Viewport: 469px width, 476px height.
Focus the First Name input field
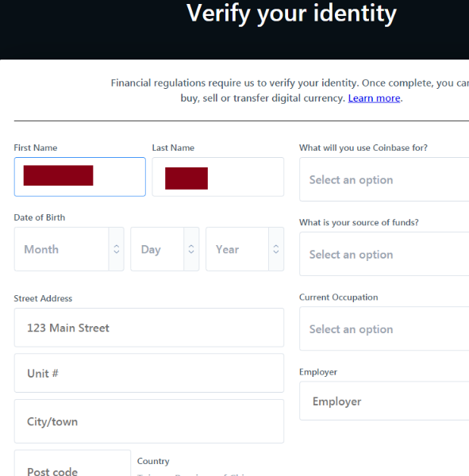[80, 177]
